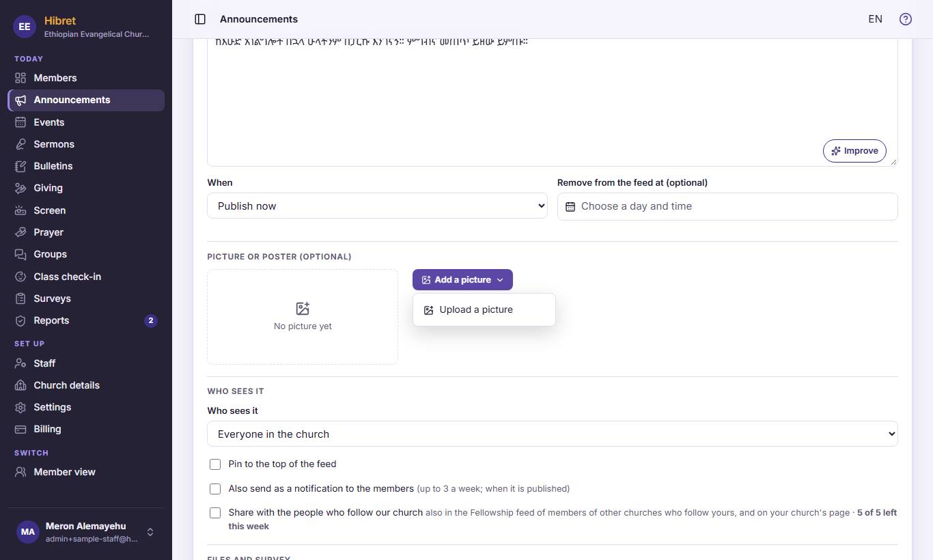Click the Settings gear icon
The height and width of the screenshot is (560, 933).
point(20,407)
